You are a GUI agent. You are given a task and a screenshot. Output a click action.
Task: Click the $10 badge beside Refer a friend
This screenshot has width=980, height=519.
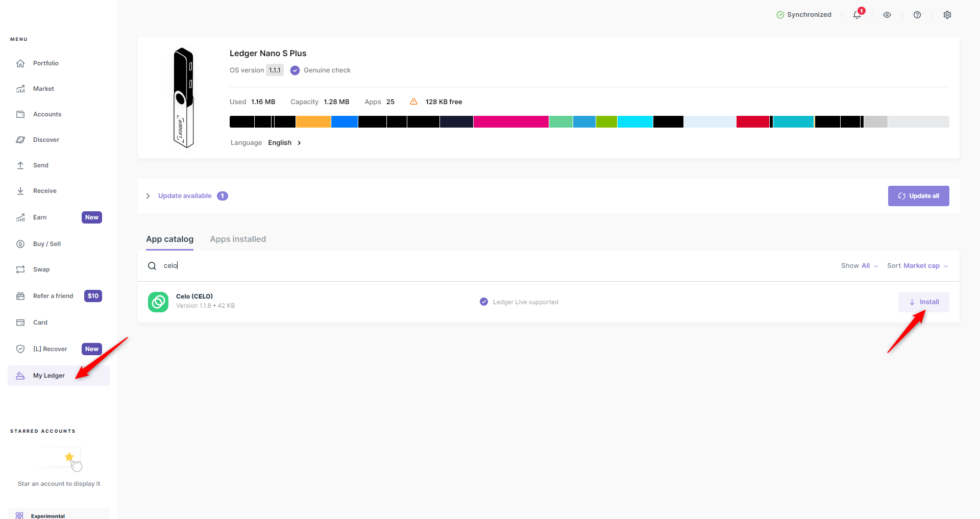click(x=93, y=296)
